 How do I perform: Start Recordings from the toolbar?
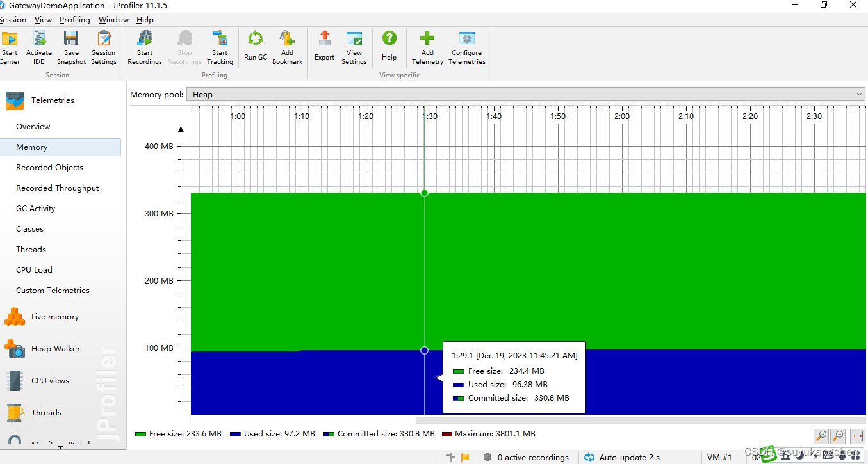[145, 48]
